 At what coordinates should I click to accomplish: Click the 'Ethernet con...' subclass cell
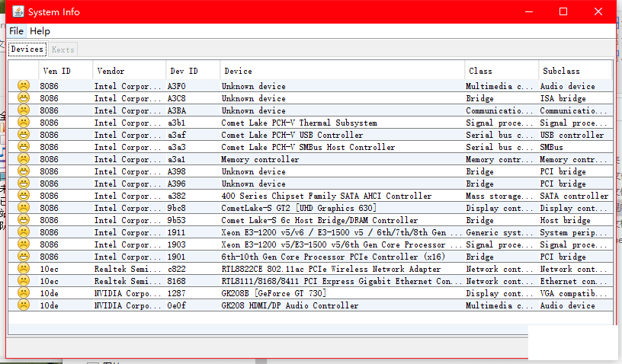coord(573,281)
